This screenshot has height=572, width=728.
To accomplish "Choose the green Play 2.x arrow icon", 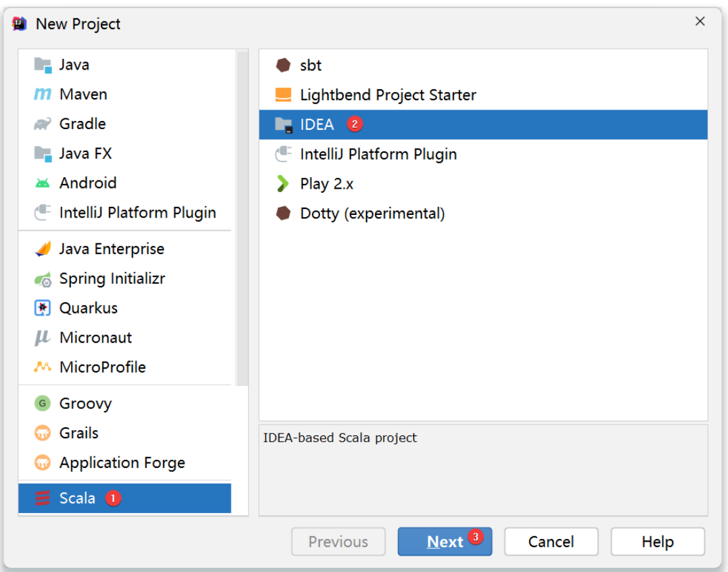I will [283, 184].
